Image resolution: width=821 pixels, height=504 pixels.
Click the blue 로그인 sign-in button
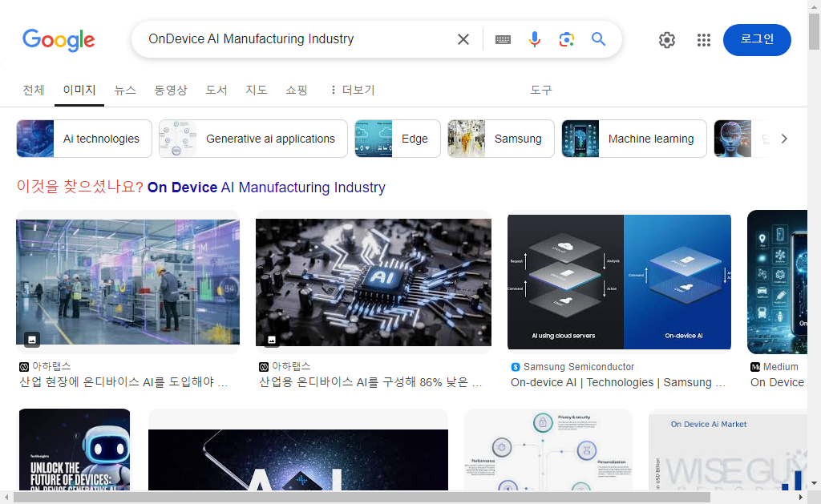pos(757,40)
